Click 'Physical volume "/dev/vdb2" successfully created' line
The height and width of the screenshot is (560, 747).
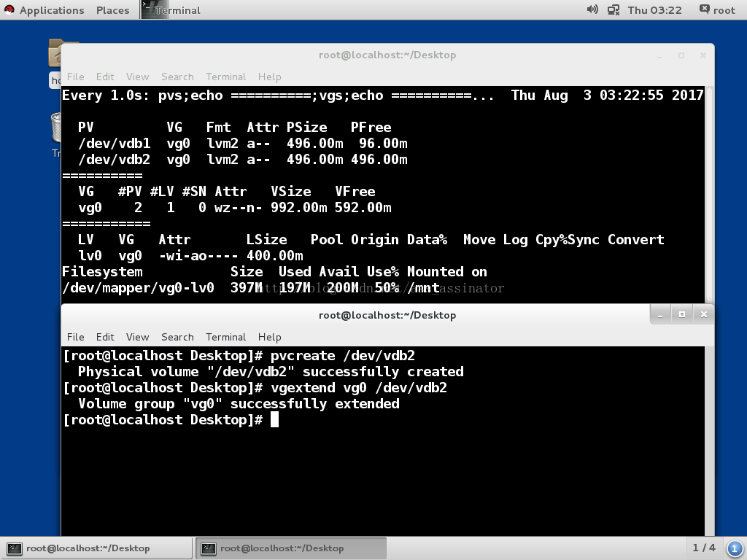pyautogui.click(x=271, y=371)
